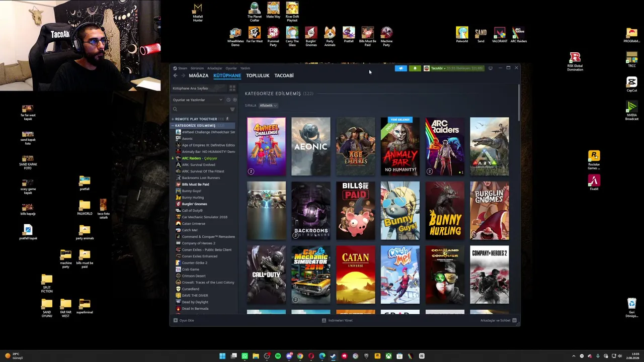Viewport: 644px width, 362px height.
Task: Open the Aeonic game cover
Action: (311, 146)
